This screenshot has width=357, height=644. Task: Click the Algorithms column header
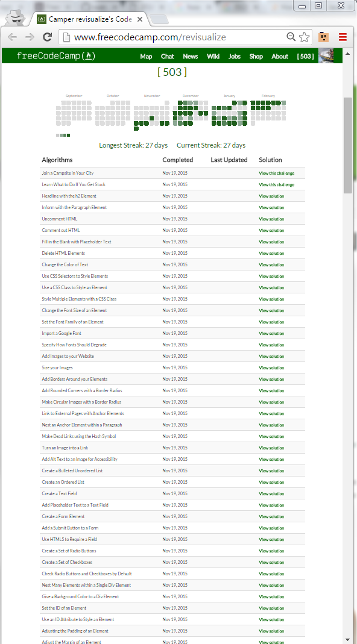click(57, 160)
